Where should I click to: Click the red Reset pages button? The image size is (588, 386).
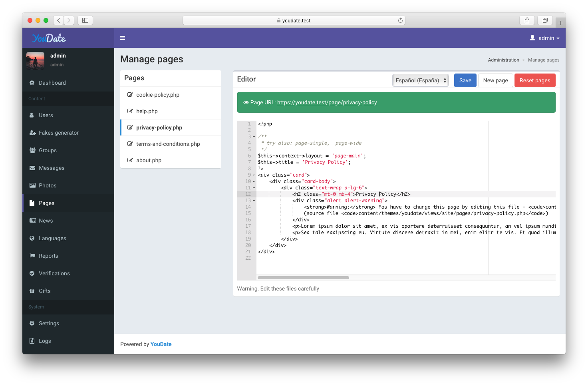(x=534, y=80)
